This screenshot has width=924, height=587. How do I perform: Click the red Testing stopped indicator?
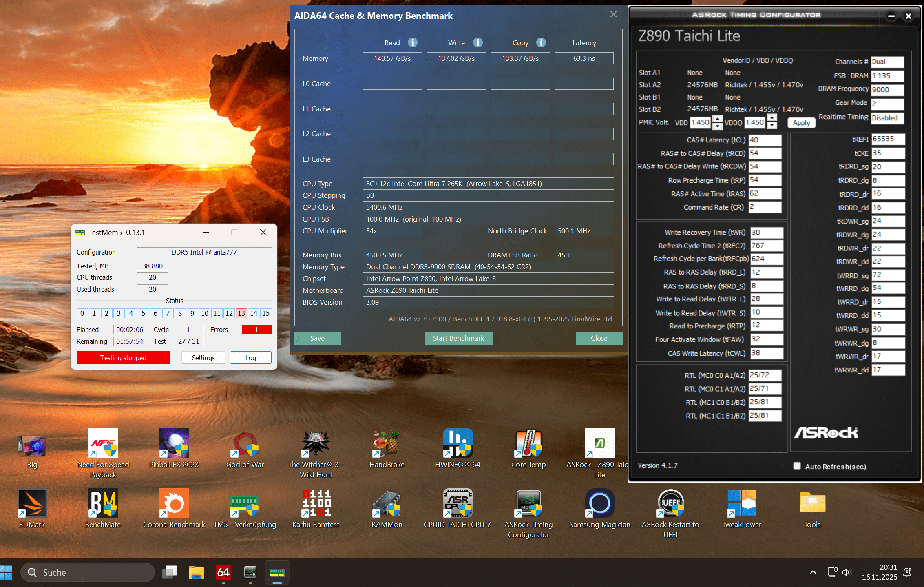coord(123,358)
